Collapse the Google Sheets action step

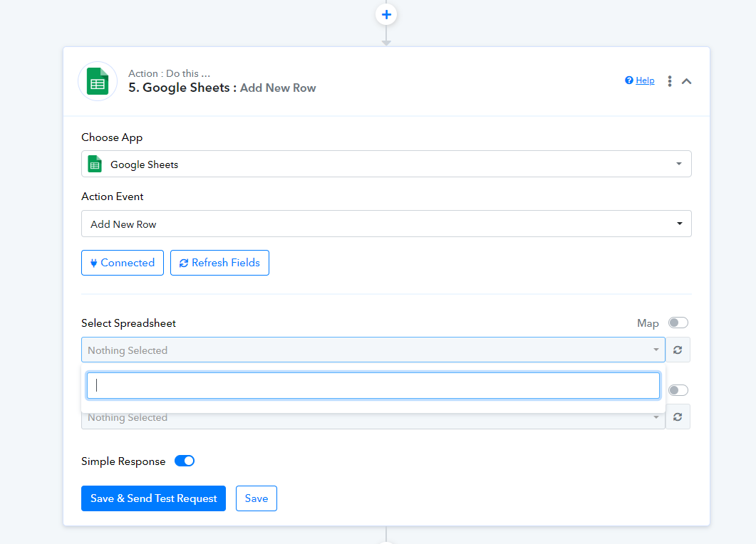tap(687, 81)
